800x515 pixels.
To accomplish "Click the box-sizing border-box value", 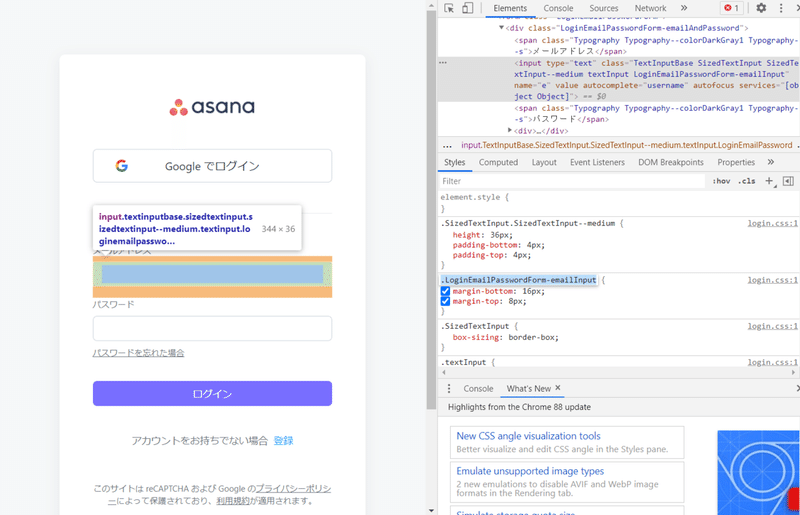I will tap(533, 337).
